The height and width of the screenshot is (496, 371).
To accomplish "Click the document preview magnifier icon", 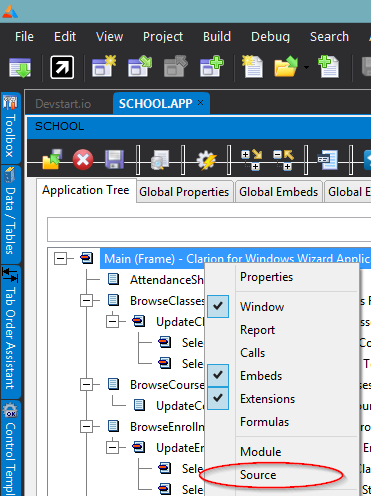I will 160,160.
